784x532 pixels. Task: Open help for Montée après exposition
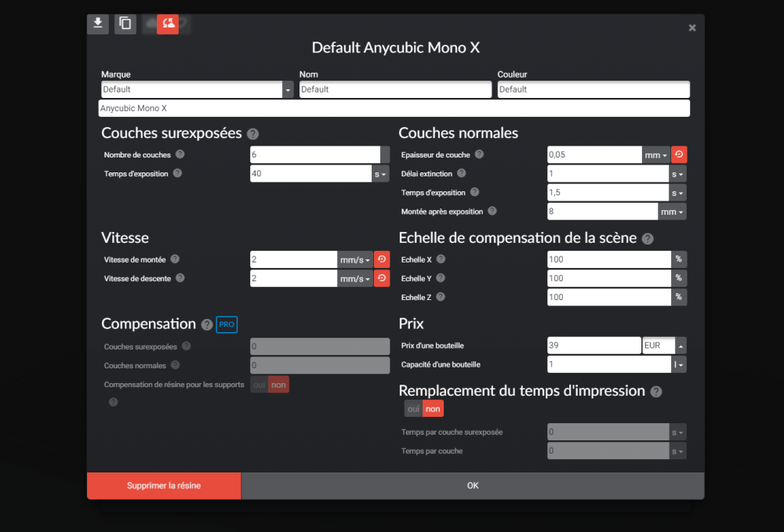pos(492,211)
